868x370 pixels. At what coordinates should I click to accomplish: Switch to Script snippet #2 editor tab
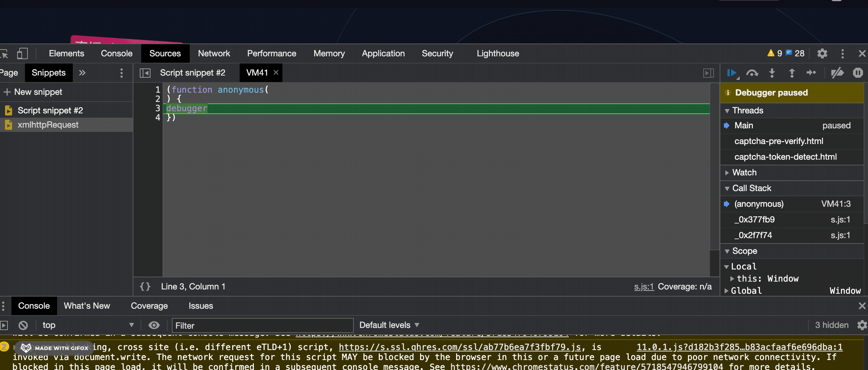point(193,73)
